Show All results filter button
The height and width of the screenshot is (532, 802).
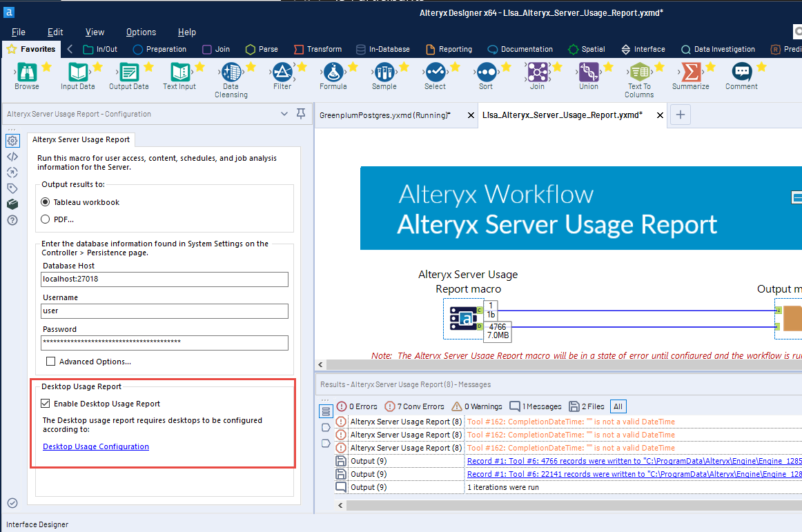coord(618,406)
